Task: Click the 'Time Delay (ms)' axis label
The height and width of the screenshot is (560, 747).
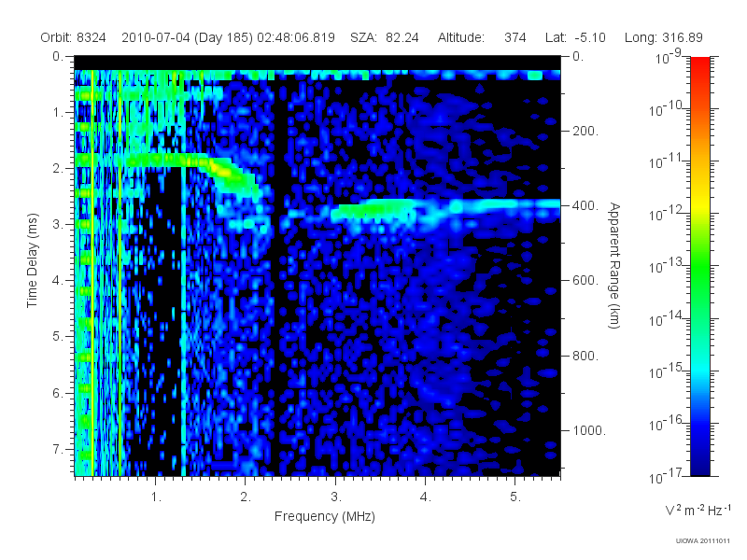Action: [32, 260]
